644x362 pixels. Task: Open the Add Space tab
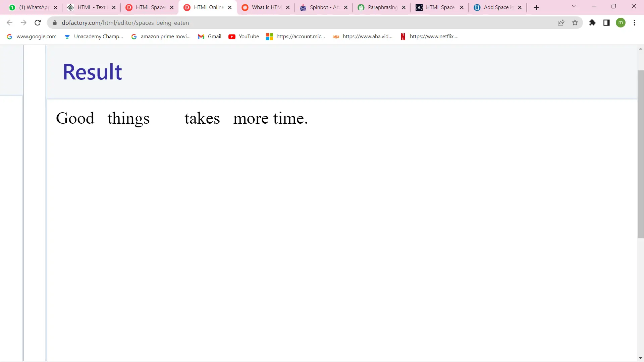496,7
